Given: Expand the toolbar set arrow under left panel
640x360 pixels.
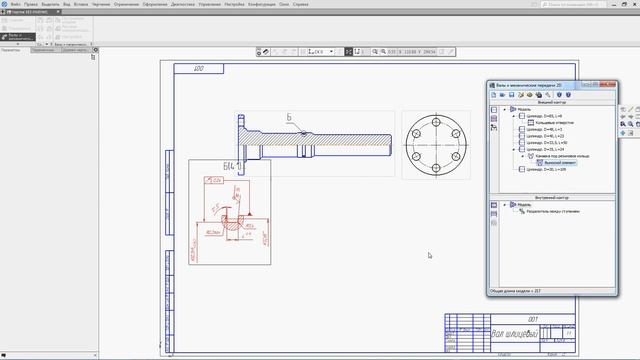Looking at the screenshot, I should (18, 44).
